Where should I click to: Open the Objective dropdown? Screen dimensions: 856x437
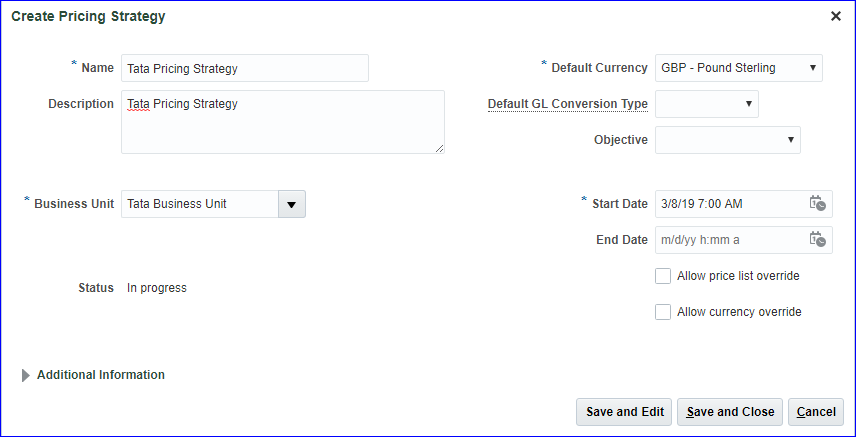(x=727, y=140)
